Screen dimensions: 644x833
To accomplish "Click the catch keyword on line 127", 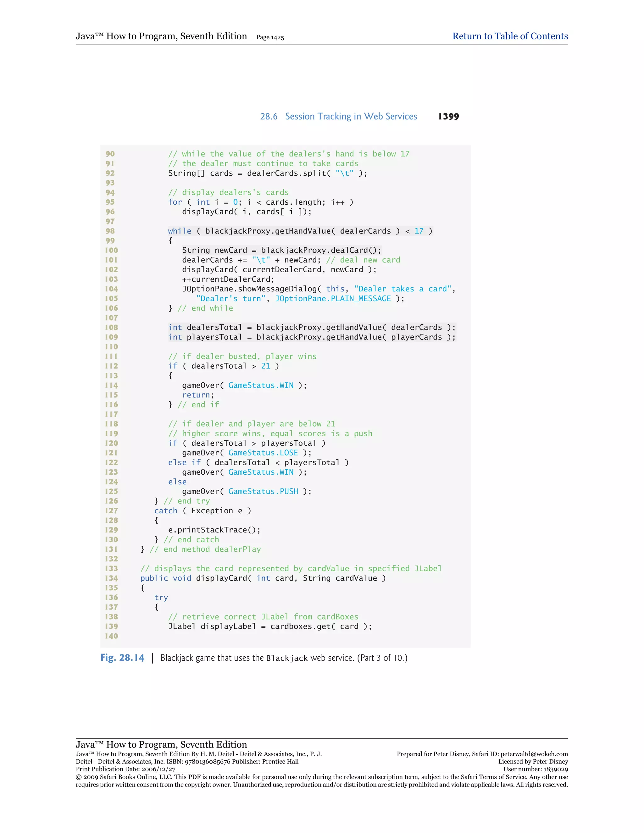I will coord(166,511).
